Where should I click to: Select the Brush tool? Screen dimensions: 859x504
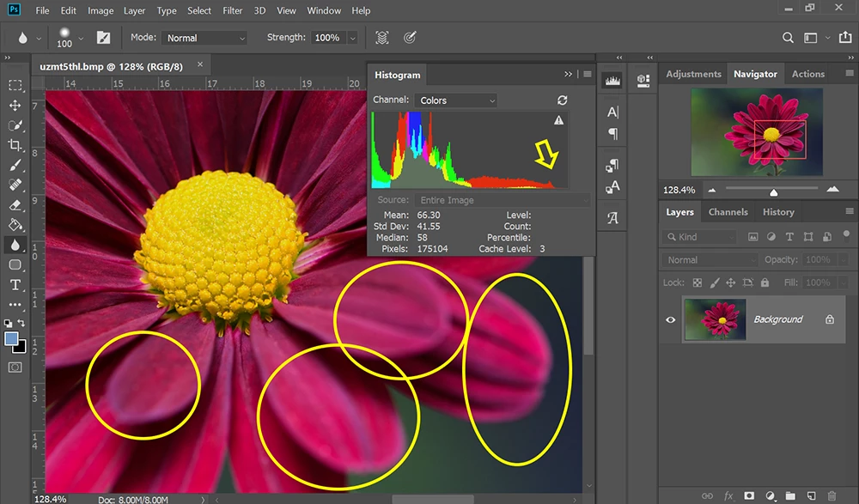tap(15, 165)
